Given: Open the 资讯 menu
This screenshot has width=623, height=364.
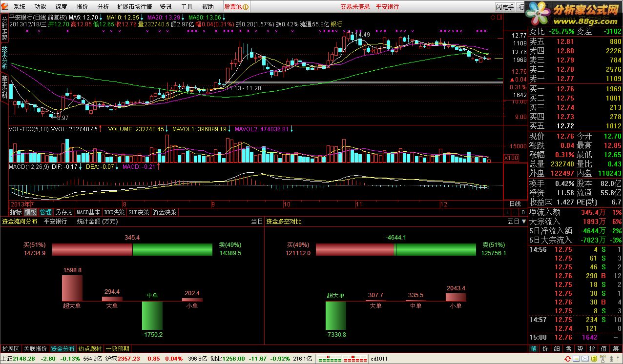Looking at the screenshot, I should pyautogui.click(x=166, y=7).
